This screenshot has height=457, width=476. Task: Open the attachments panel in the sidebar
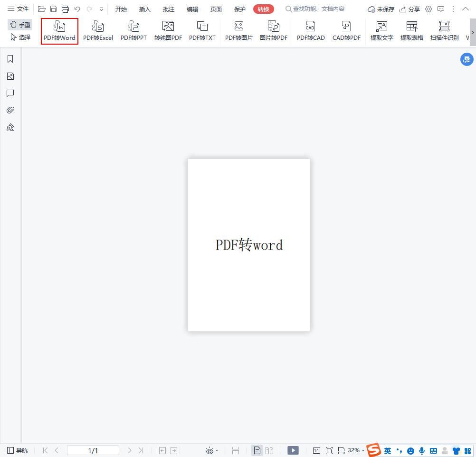point(10,110)
